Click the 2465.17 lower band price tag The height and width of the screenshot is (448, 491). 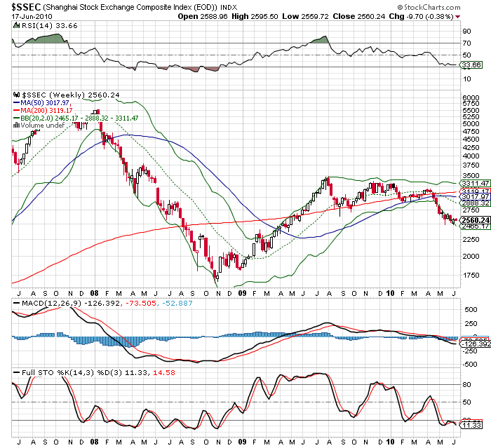tap(475, 226)
